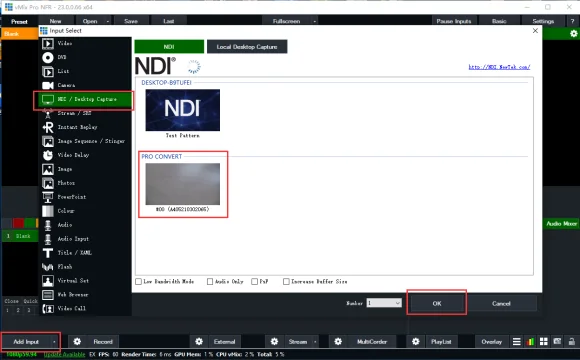The width and height of the screenshot is (580, 360).
Task: Choose the Stream / SRT input icon
Action: pos(48,114)
